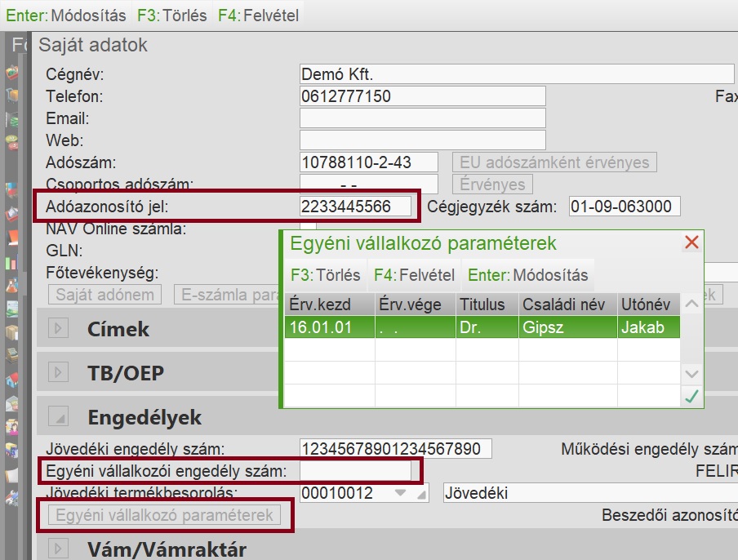Select the 16.01.01 Érv.kezd cell
The image size is (738, 560).
coord(330,327)
